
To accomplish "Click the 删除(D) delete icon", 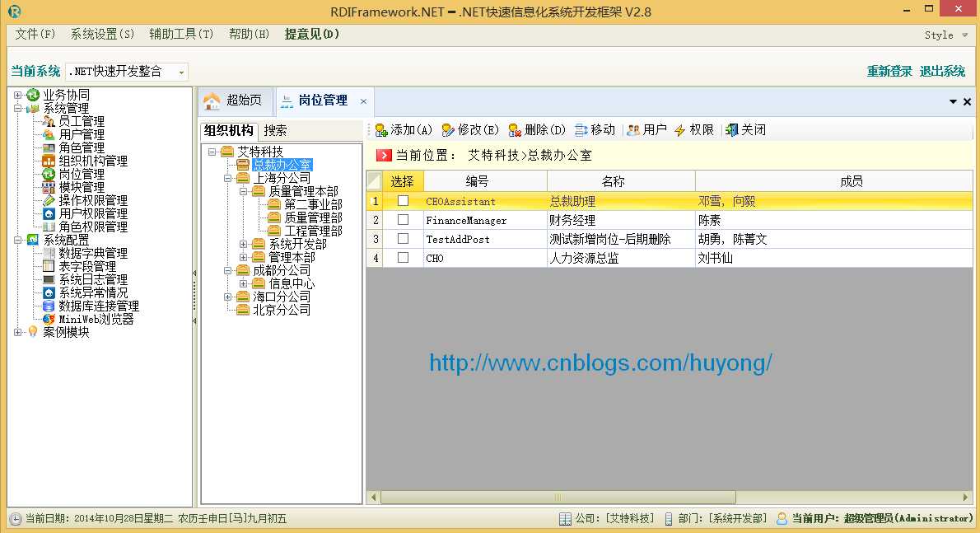I will tap(515, 130).
